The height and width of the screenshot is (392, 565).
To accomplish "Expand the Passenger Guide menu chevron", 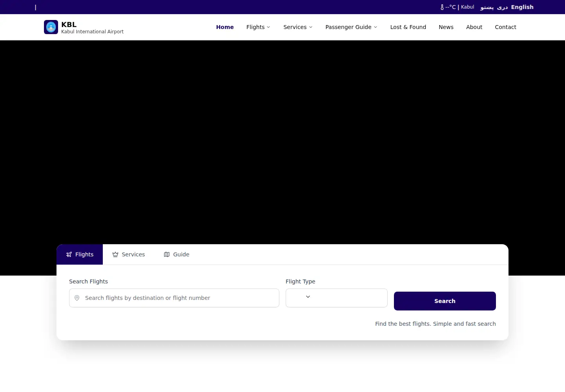I will pyautogui.click(x=375, y=27).
